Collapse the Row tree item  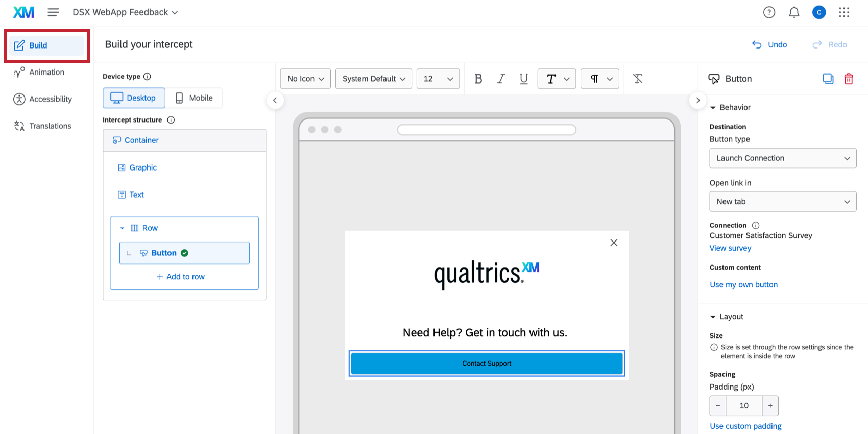122,228
